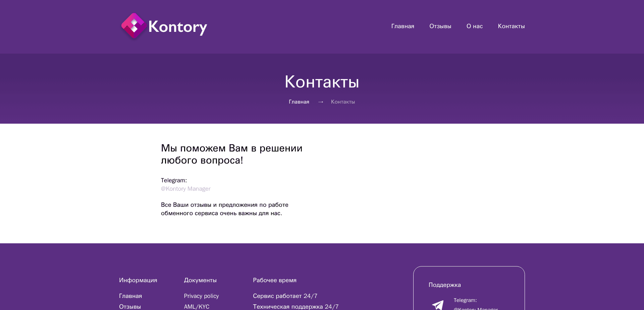Open the Privacy policy document
This screenshot has width=644, height=310.
coord(201,296)
